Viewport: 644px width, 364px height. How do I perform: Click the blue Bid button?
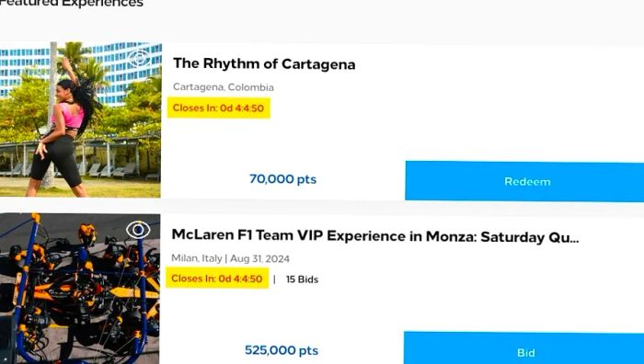tap(524, 348)
